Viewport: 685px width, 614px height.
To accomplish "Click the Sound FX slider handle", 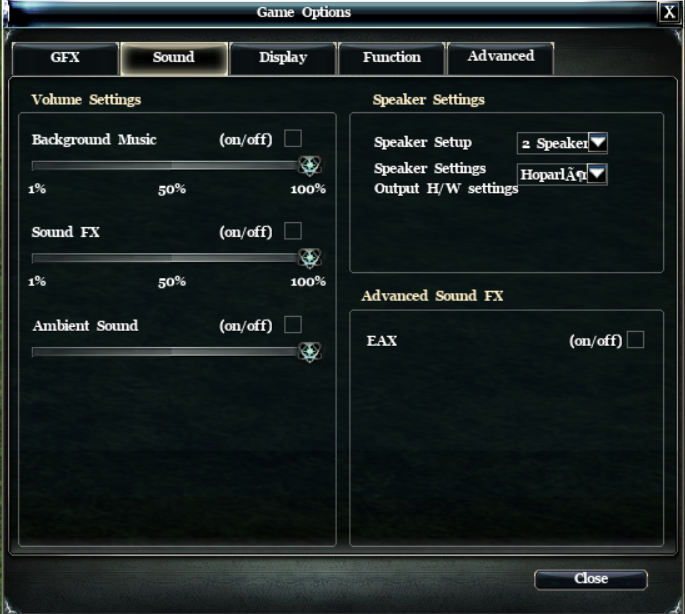I will (309, 258).
